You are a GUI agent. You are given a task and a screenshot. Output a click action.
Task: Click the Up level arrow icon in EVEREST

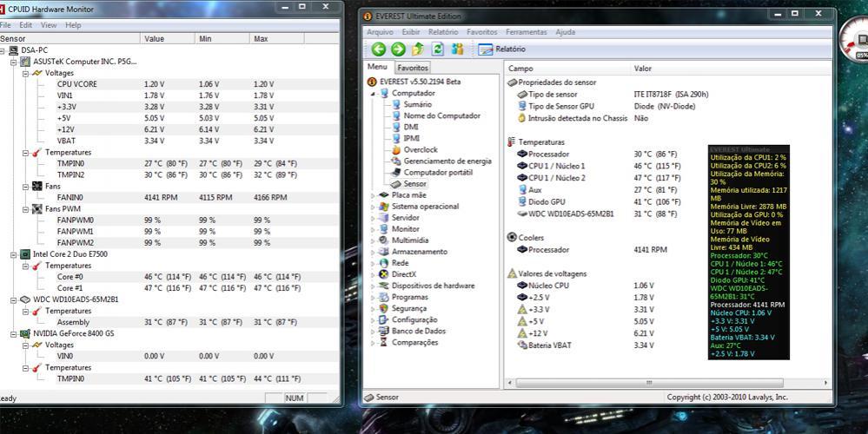point(418,49)
